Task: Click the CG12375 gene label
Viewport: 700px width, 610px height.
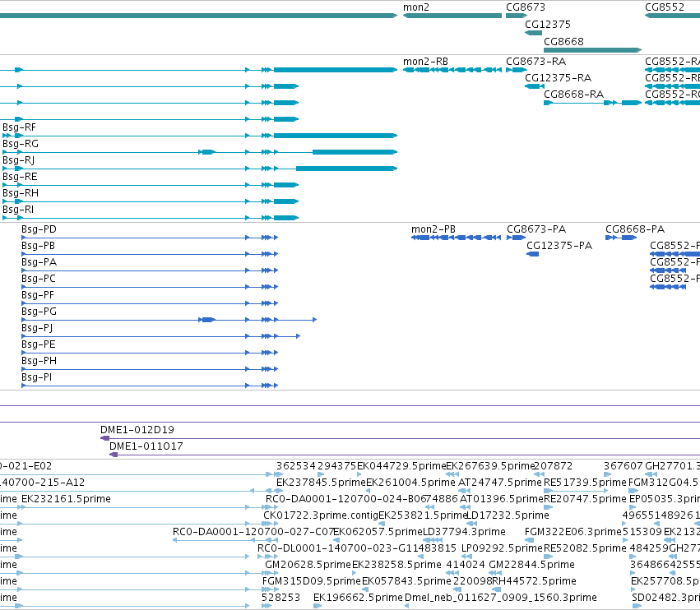Action: click(x=548, y=25)
